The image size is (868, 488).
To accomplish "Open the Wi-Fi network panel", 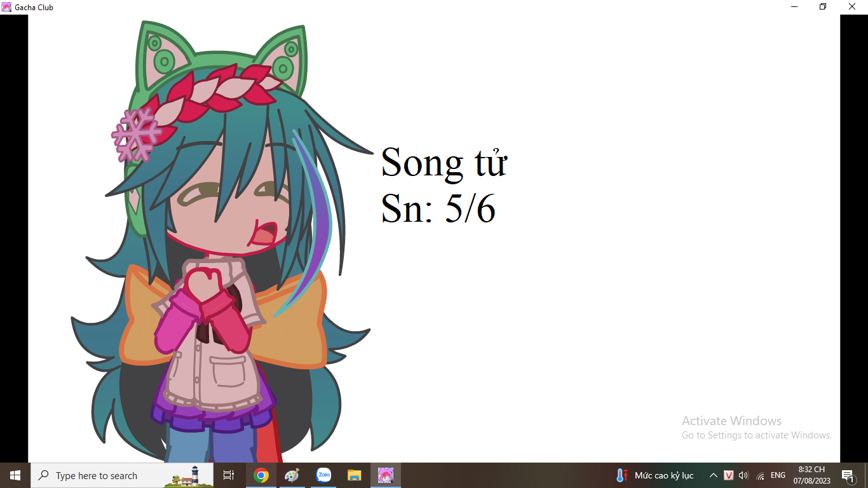I will (761, 475).
